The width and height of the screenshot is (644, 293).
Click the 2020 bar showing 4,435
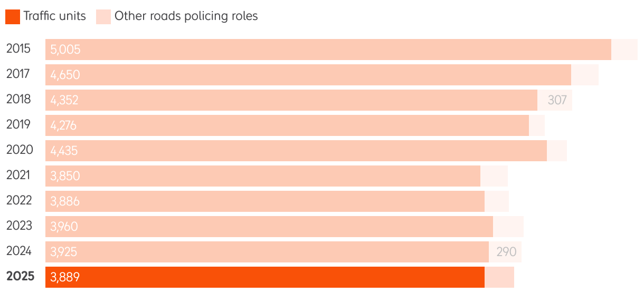pyautogui.click(x=296, y=151)
